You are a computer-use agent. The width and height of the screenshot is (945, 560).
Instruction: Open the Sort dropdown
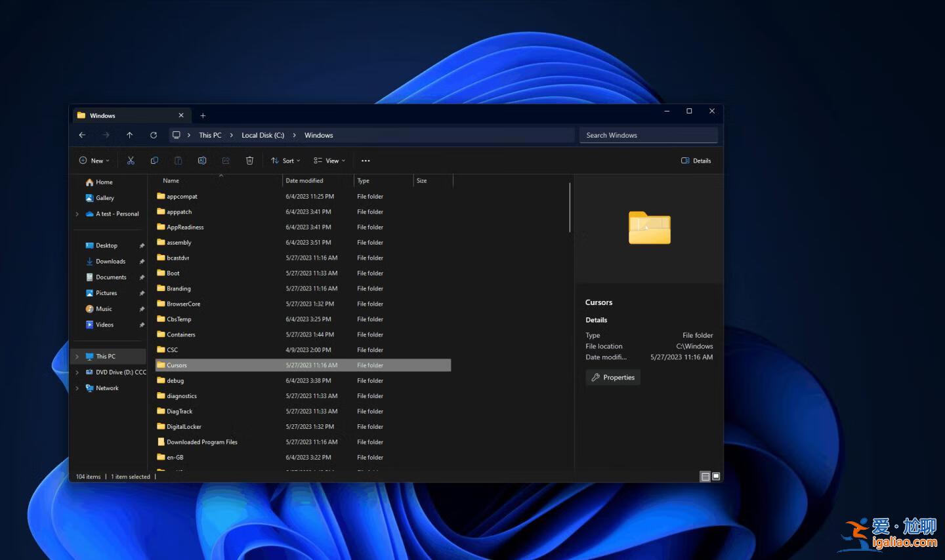tap(285, 160)
